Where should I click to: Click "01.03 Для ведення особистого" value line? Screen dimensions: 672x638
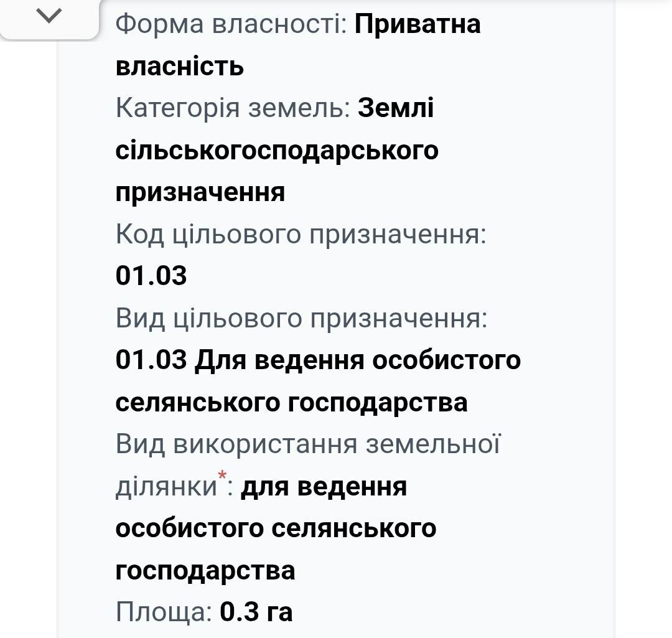tap(319, 360)
